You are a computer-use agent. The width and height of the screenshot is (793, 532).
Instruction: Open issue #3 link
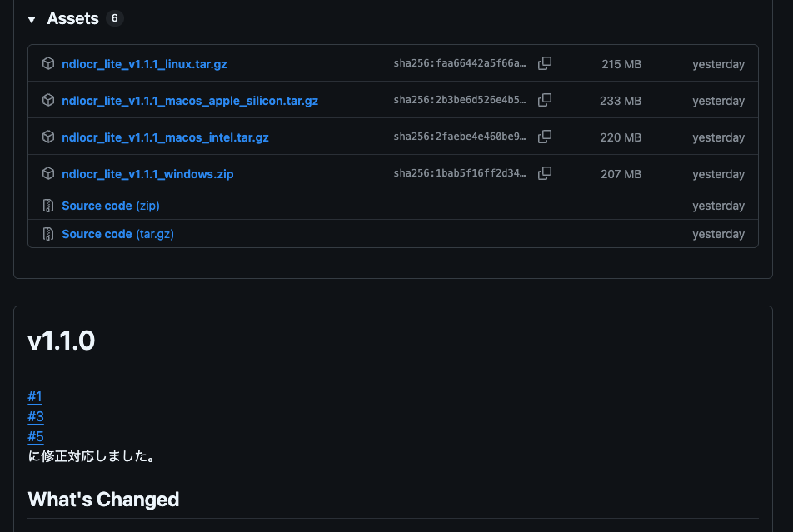click(x=36, y=416)
